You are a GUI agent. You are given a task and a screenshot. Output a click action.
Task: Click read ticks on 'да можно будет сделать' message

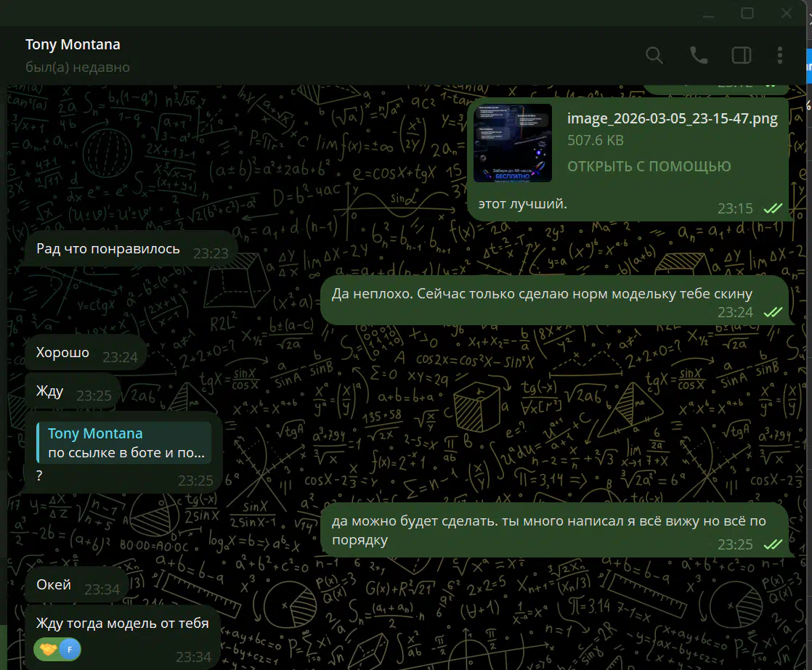(772, 544)
